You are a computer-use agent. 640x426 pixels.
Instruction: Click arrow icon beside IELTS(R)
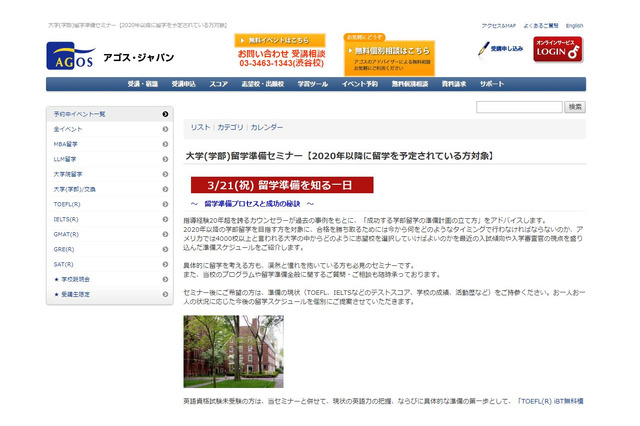[165, 220]
